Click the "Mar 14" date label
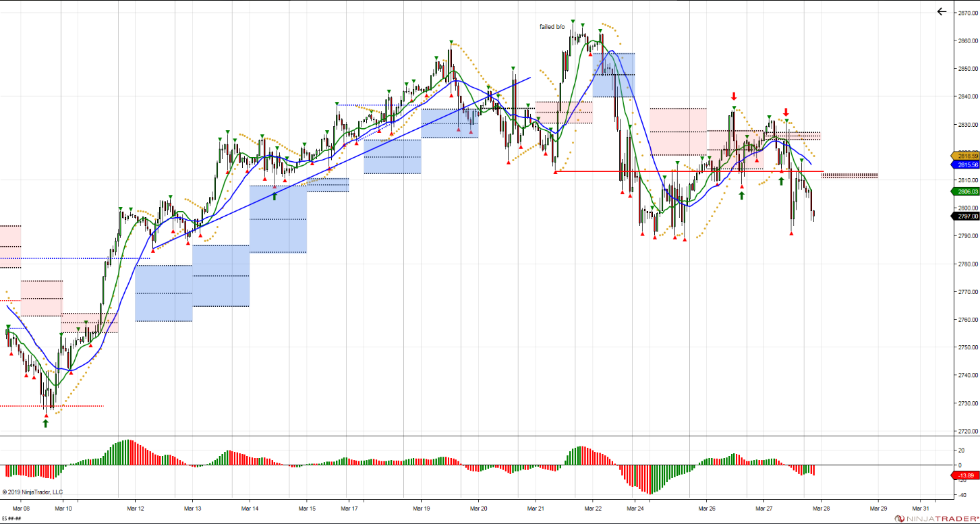Screen dimensions: 980x524 point(250,508)
